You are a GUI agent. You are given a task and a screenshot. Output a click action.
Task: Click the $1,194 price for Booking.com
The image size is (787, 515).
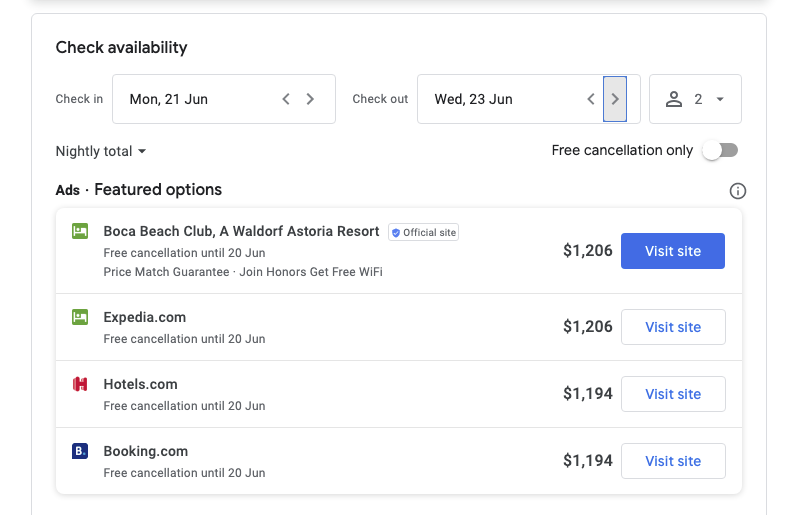click(x=588, y=461)
